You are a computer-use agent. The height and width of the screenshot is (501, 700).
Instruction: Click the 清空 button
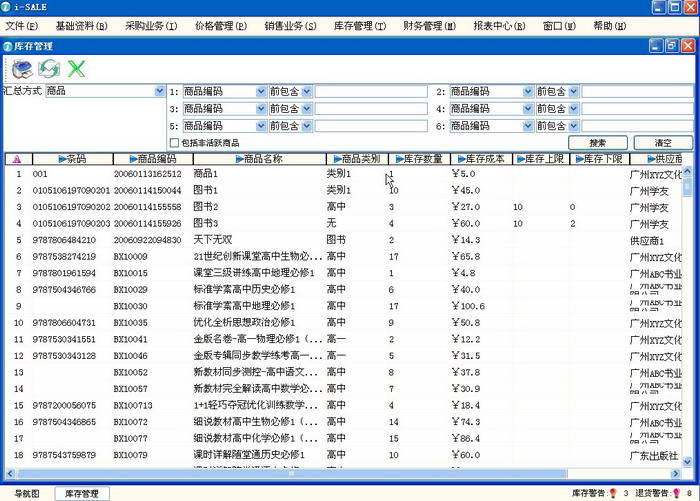[x=663, y=143]
